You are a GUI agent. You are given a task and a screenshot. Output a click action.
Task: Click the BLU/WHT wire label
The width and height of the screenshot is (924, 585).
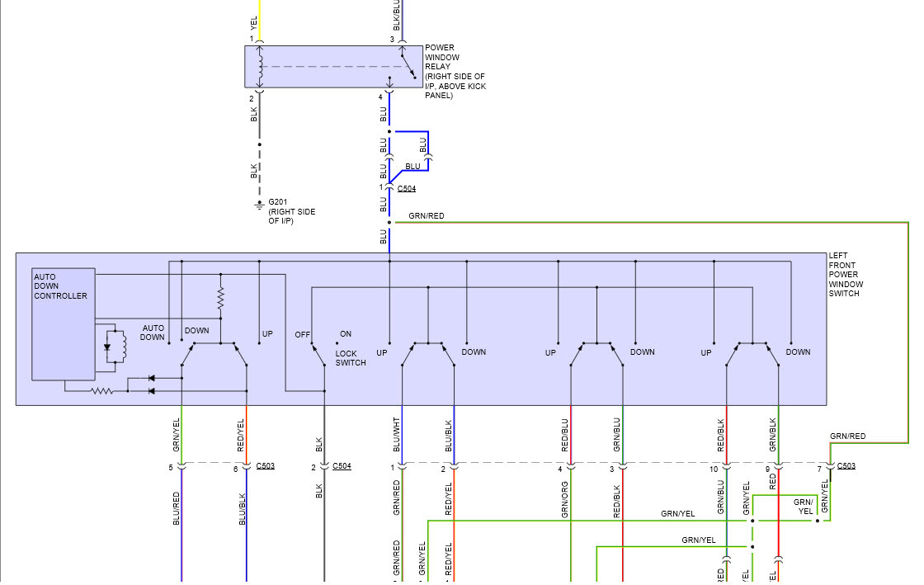click(x=397, y=435)
